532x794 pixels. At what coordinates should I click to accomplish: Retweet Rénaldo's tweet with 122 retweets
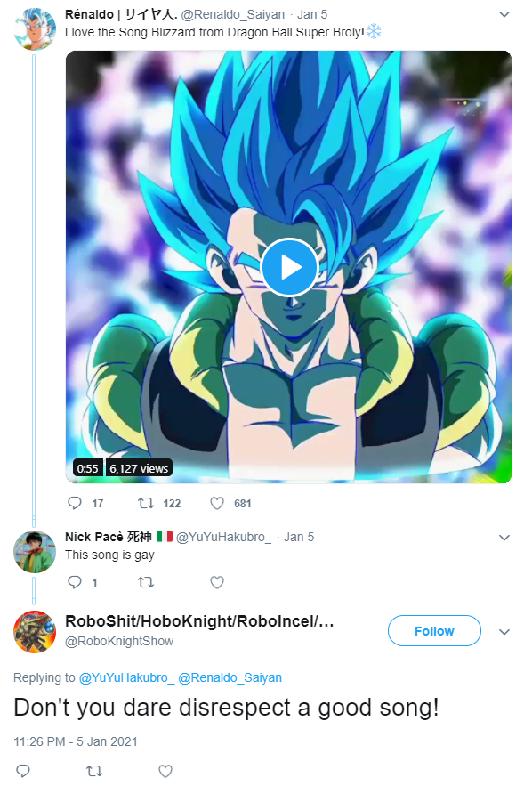coord(146,503)
